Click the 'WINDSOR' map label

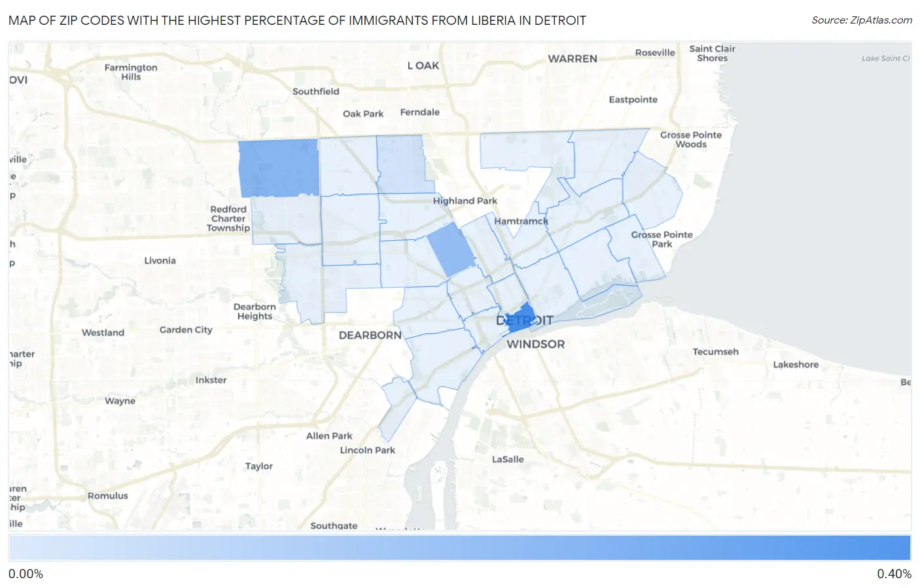(x=535, y=344)
